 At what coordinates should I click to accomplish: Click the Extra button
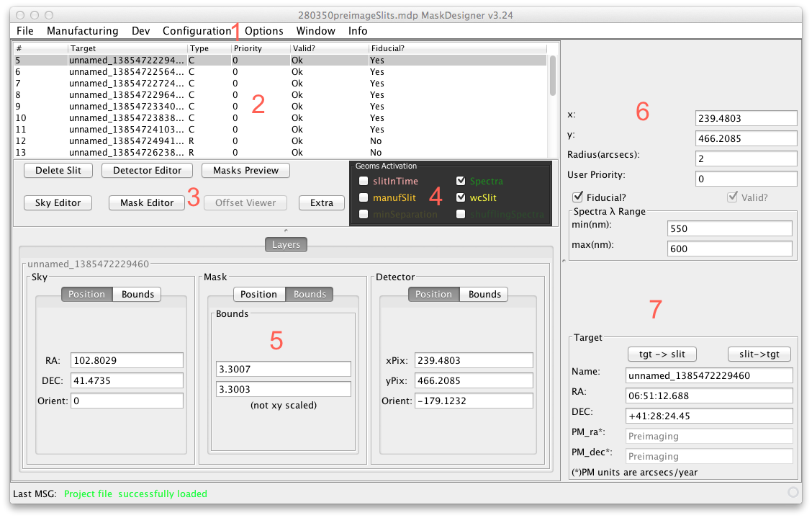(322, 202)
